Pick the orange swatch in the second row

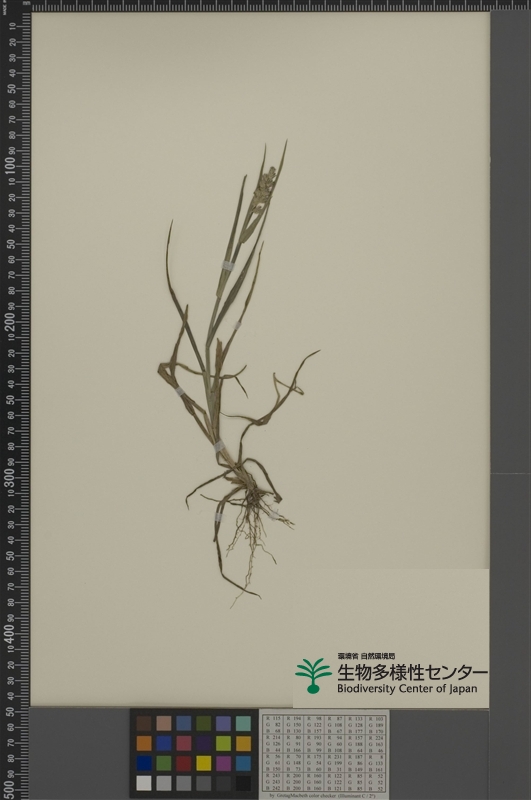pyautogui.click(x=144, y=743)
